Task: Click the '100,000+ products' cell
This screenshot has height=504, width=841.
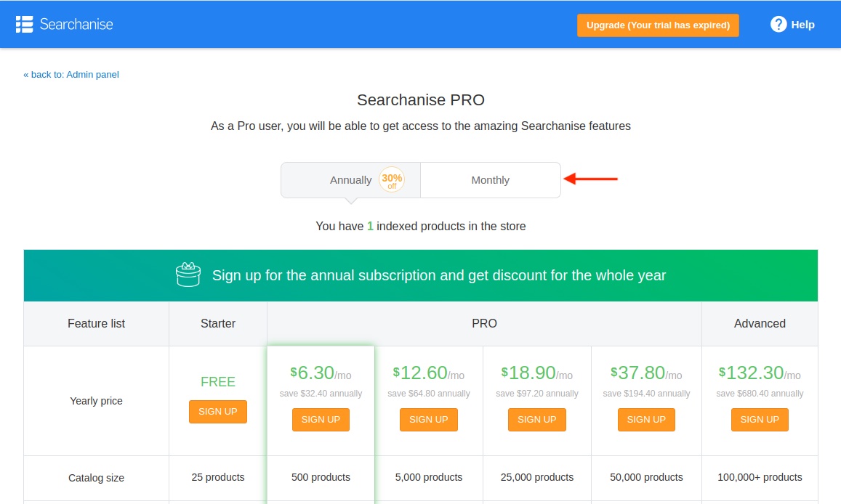Action: coord(760,477)
